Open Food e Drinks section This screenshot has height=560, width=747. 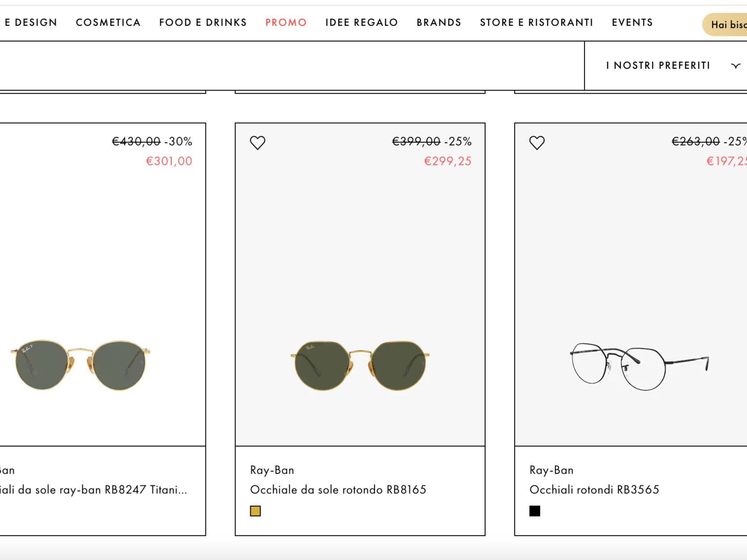pyautogui.click(x=203, y=22)
